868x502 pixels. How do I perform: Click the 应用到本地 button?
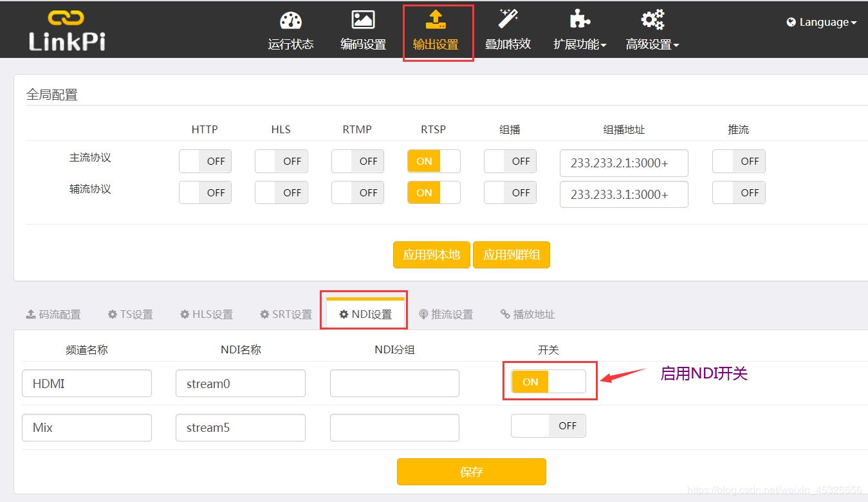click(x=432, y=255)
